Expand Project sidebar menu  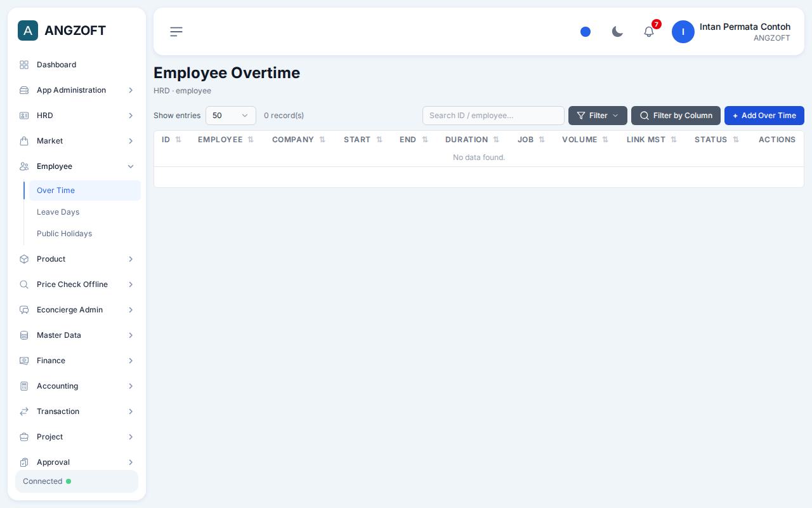point(77,437)
